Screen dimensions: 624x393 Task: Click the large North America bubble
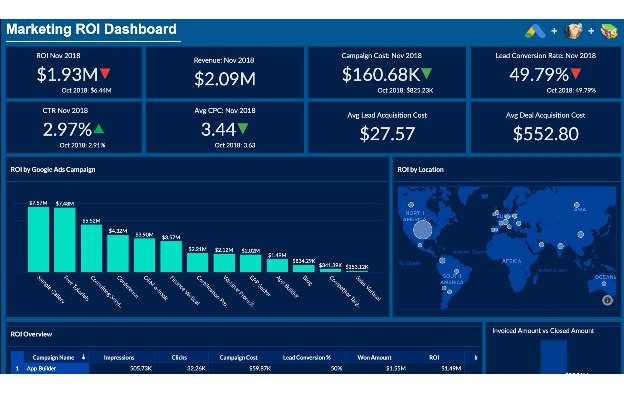click(x=422, y=230)
